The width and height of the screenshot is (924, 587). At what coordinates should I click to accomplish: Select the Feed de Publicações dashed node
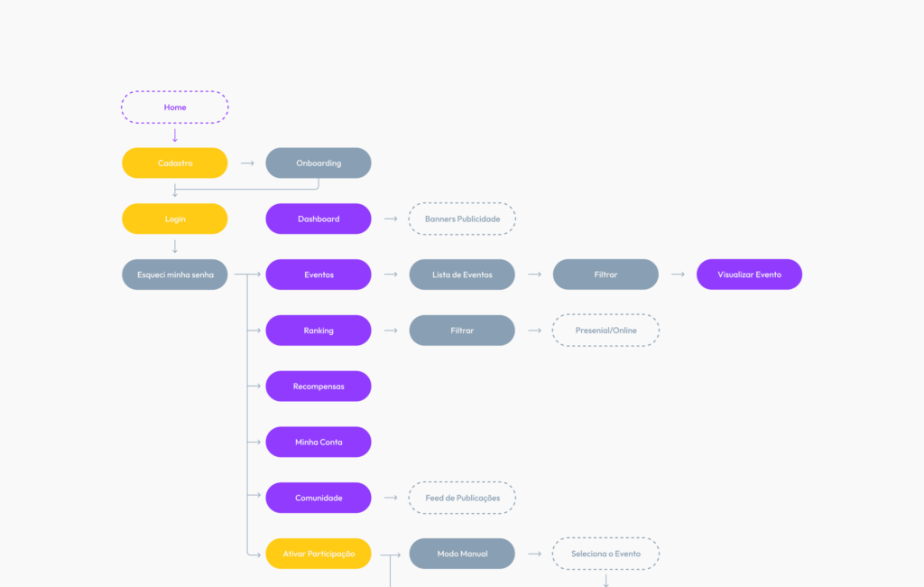coord(462,498)
